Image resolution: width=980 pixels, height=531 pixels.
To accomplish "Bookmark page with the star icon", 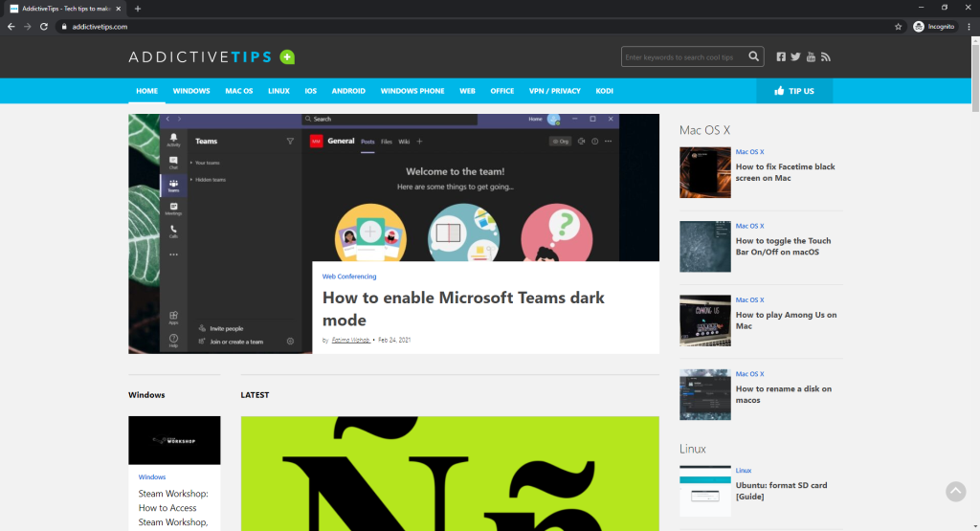I will pos(898,26).
